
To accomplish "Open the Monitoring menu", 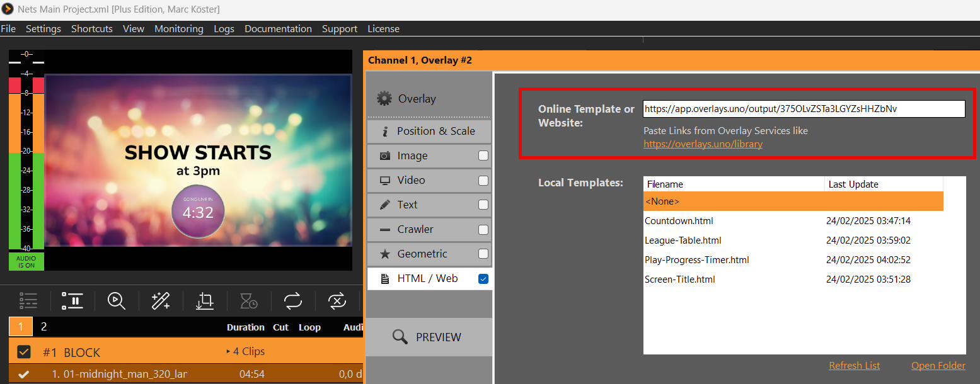I will (178, 29).
